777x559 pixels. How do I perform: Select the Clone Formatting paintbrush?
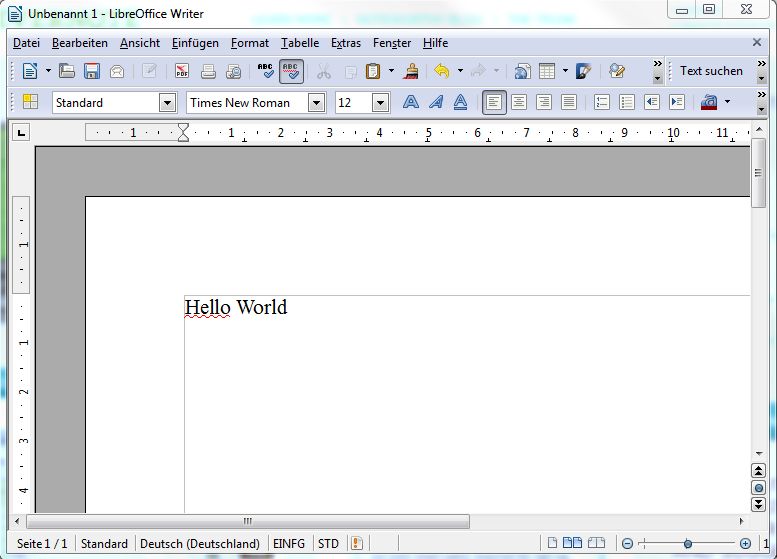point(410,71)
